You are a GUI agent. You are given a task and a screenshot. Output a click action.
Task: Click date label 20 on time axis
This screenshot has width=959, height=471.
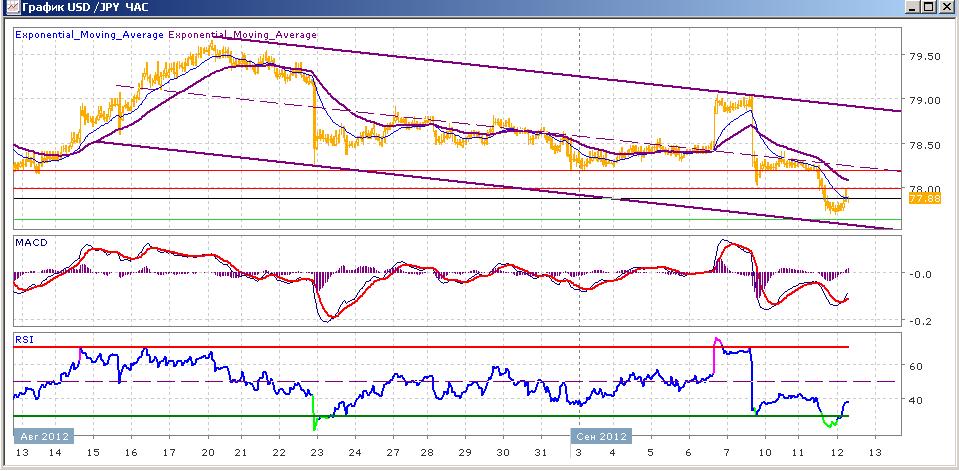coord(209,453)
